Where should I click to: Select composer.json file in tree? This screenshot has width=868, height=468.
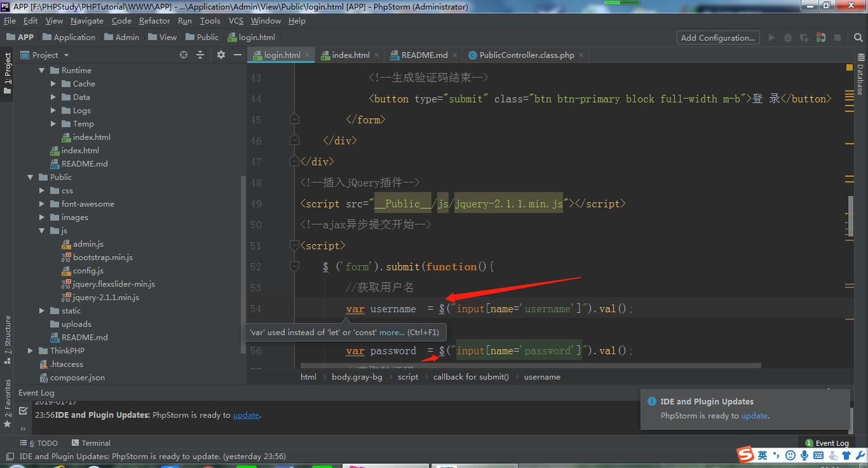(x=77, y=378)
